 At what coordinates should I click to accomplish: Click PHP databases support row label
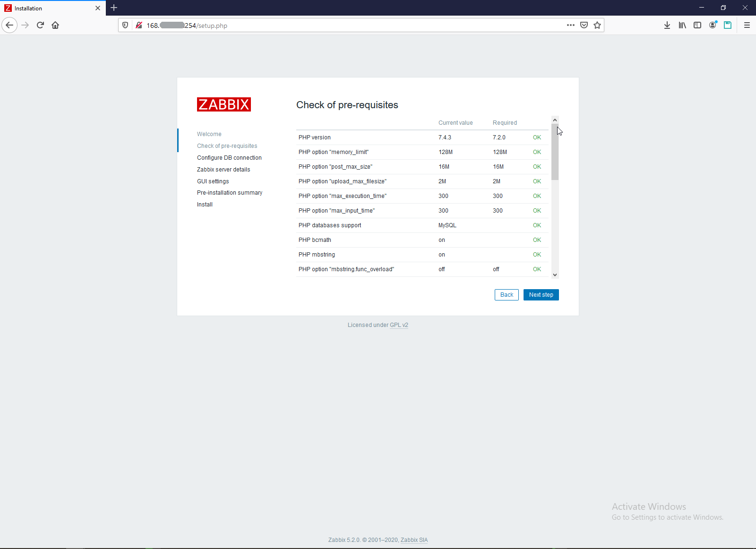(x=330, y=225)
